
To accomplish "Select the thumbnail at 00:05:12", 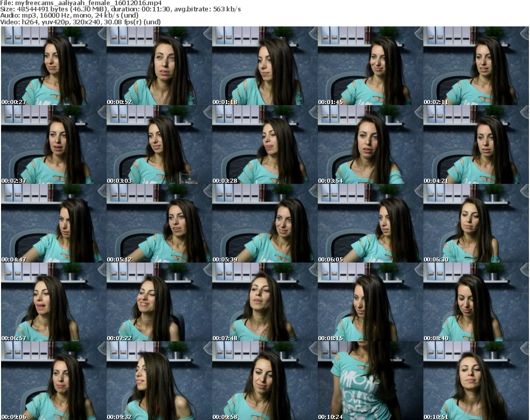I will [x=159, y=224].
